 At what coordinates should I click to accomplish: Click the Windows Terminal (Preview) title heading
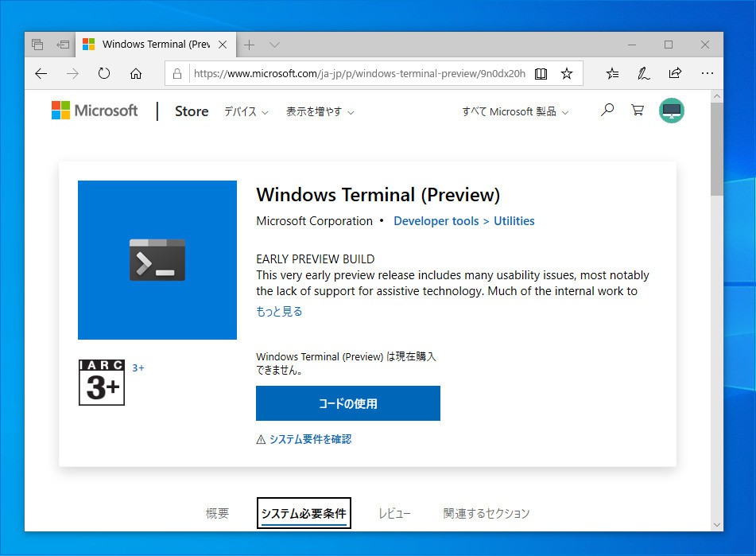coord(378,195)
